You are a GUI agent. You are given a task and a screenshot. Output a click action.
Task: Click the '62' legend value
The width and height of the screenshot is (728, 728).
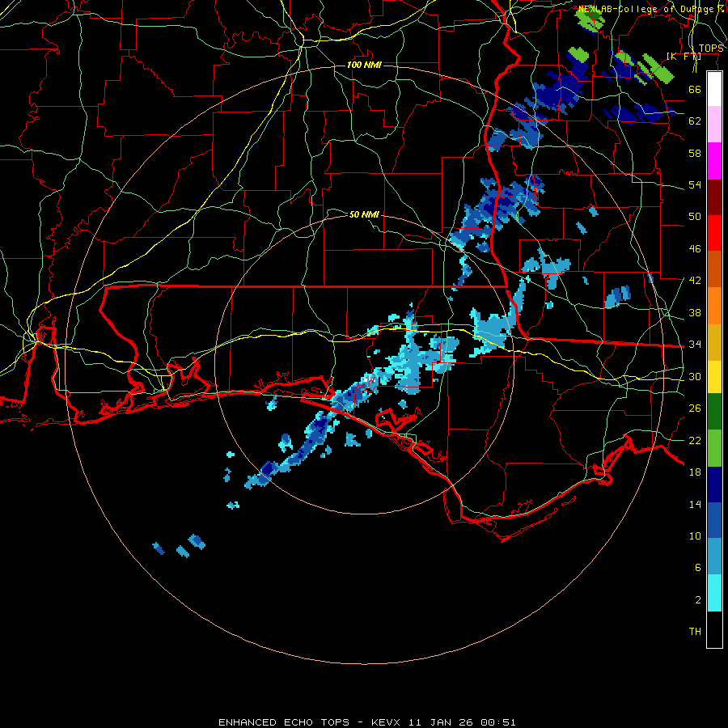[x=695, y=121]
